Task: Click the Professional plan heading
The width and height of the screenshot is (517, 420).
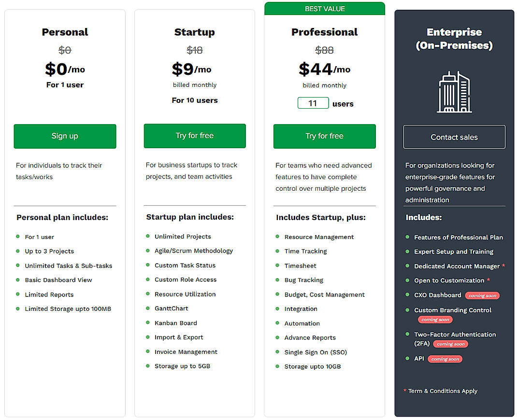Action: point(324,32)
